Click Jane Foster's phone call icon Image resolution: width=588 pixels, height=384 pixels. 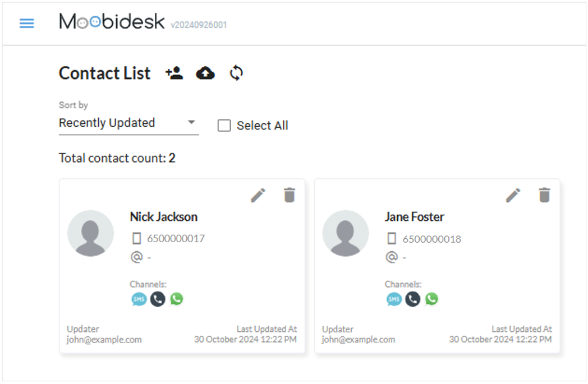[x=413, y=299]
